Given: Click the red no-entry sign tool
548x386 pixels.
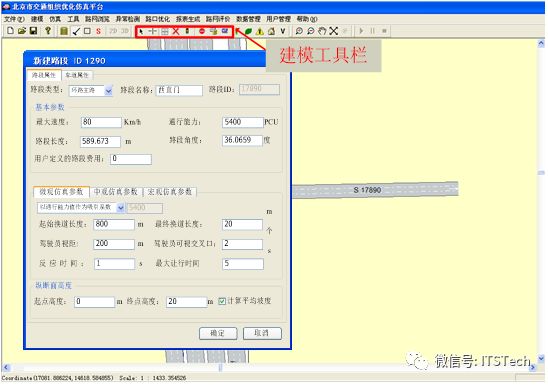Looking at the screenshot, I should click(202, 31).
